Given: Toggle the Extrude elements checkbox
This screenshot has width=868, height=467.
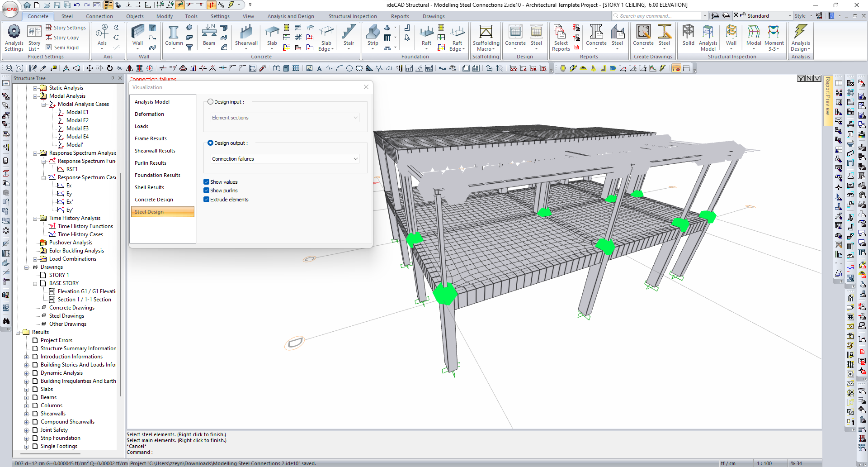Looking at the screenshot, I should click(207, 200).
